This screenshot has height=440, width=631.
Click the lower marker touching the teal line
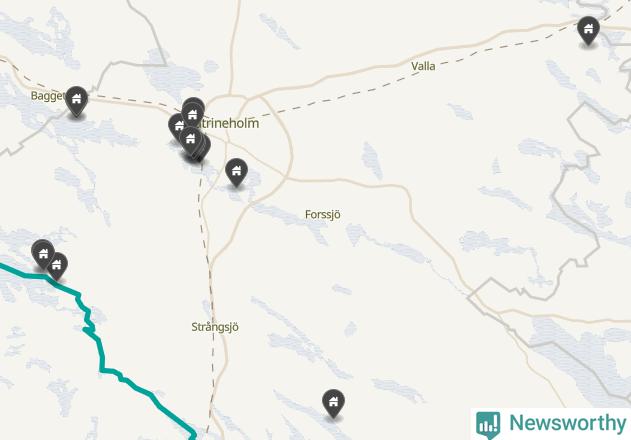coord(57,266)
